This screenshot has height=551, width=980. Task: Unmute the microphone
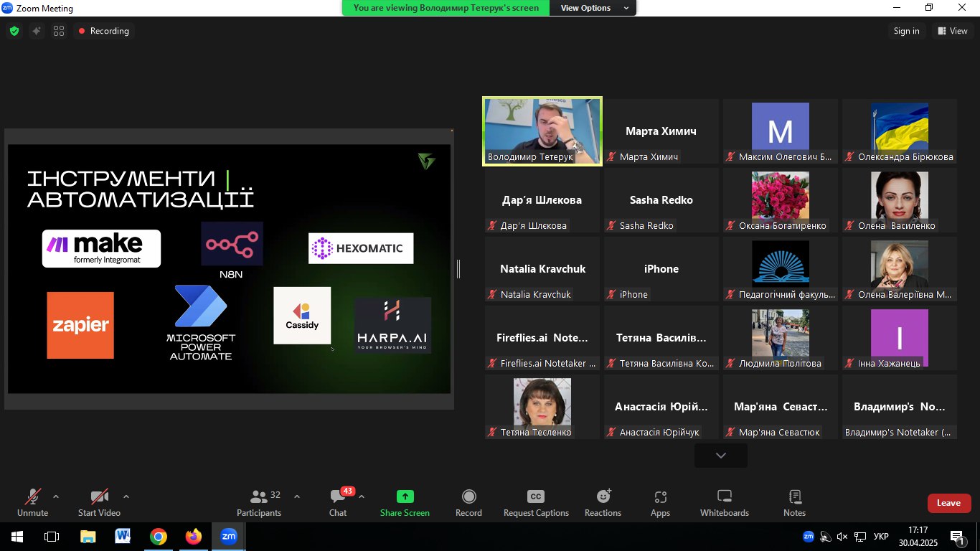tap(33, 502)
